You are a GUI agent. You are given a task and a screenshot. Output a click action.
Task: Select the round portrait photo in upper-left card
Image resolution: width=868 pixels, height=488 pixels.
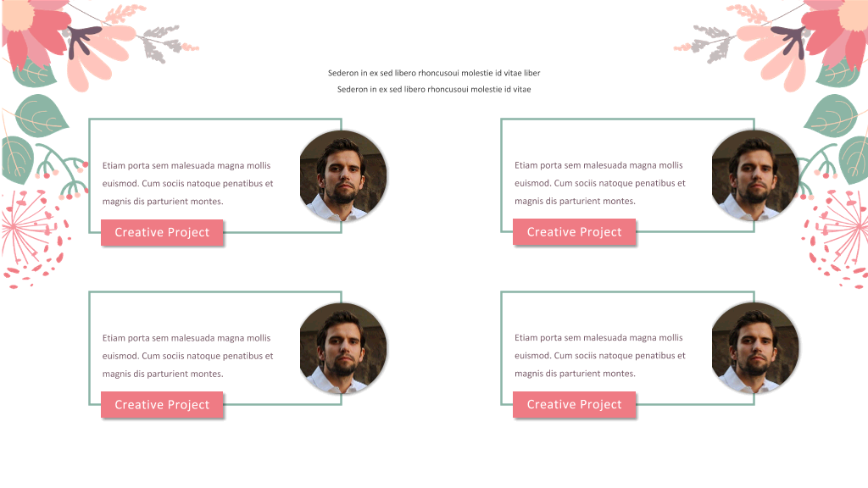click(343, 175)
